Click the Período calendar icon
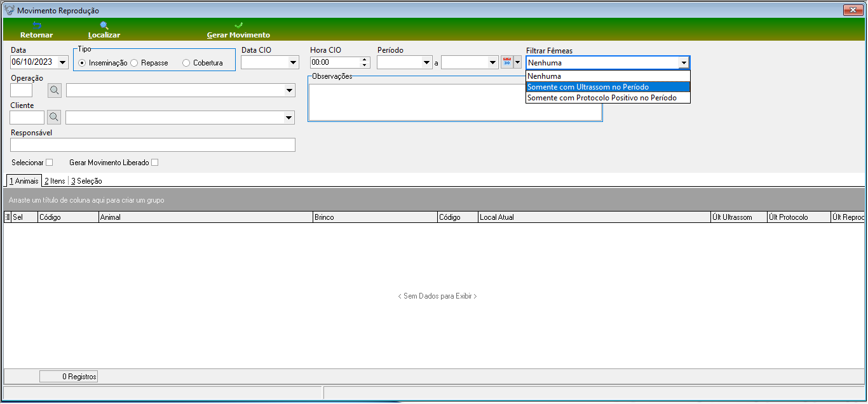Viewport: 868px width, 404px height. coord(506,62)
